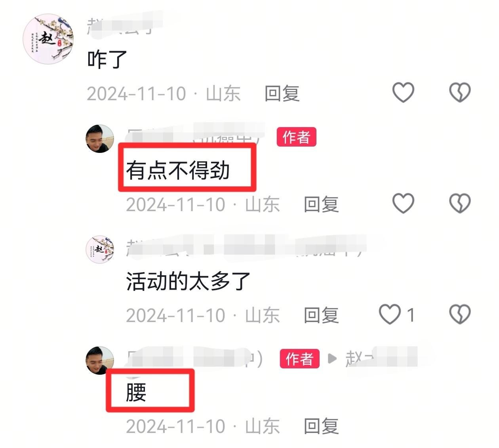Like the "有点不得劲" reply with its heart
Image resolution: width=499 pixels, height=448 pixels.
pos(403,203)
